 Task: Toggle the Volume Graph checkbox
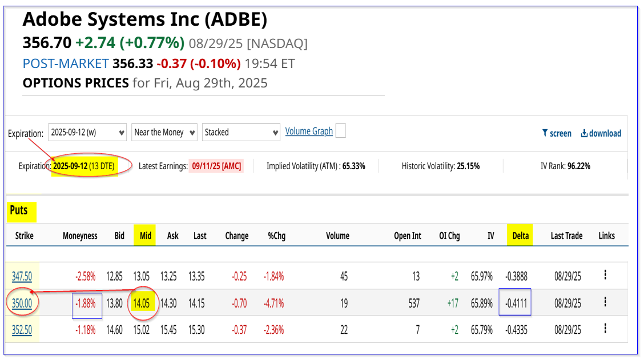point(340,131)
